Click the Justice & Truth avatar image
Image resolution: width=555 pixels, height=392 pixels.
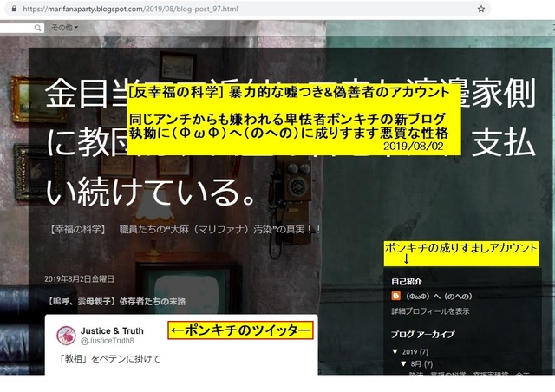click(66, 336)
